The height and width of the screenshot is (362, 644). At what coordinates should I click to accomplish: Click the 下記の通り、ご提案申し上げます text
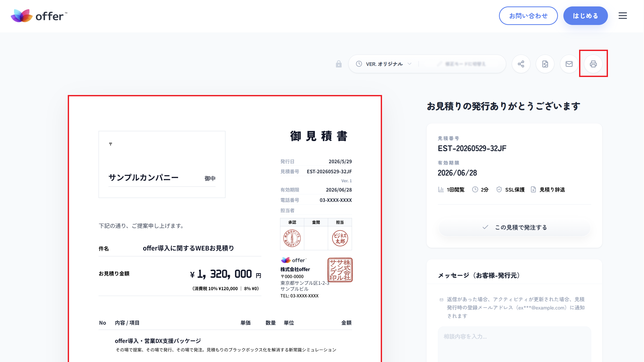[141, 226]
